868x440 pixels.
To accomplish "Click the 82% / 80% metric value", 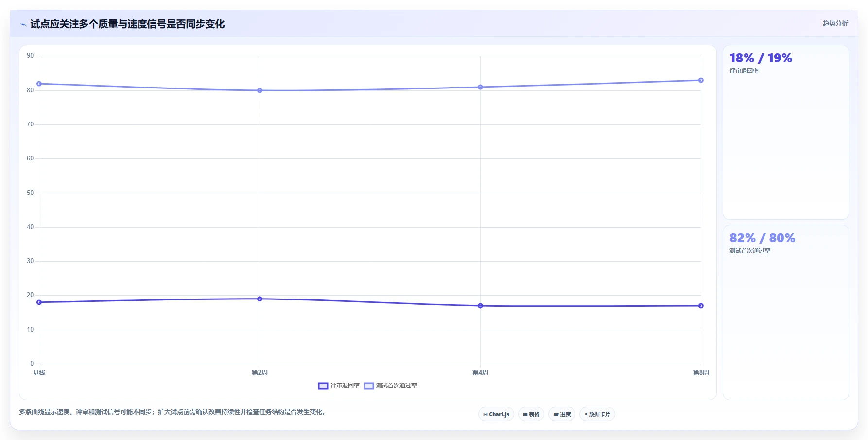I will coord(762,238).
